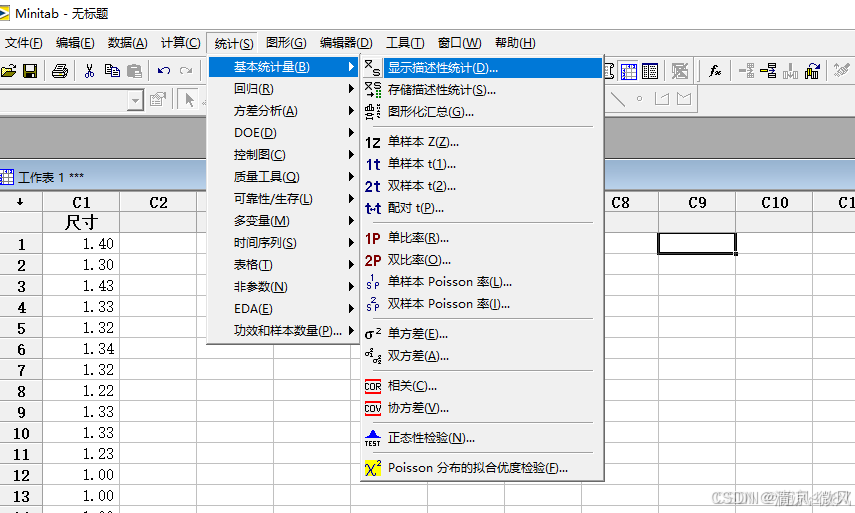Click the Print toolbar icon

coord(59,71)
